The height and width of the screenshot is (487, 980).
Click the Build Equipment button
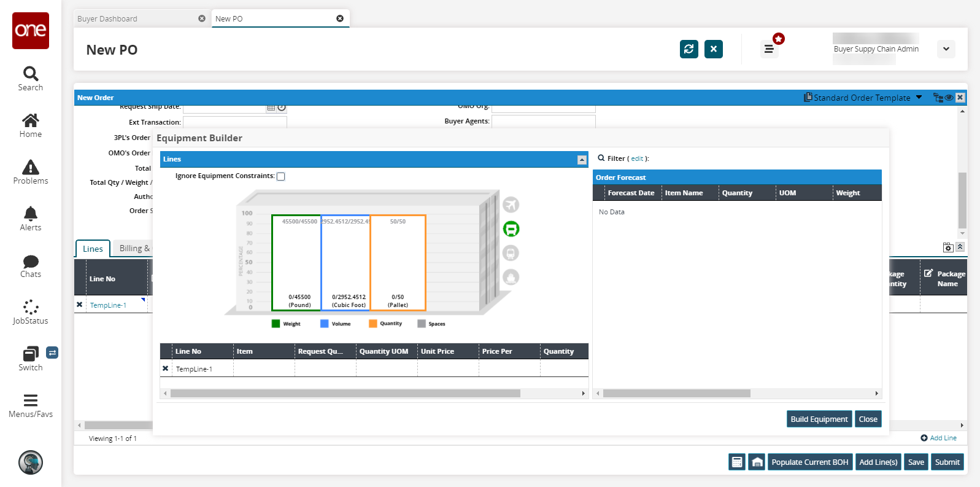click(x=819, y=419)
